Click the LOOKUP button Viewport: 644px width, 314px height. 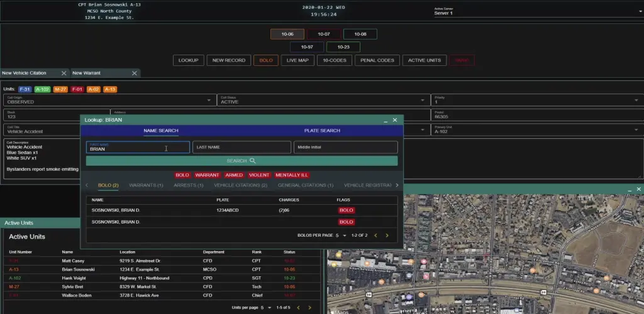pos(189,60)
